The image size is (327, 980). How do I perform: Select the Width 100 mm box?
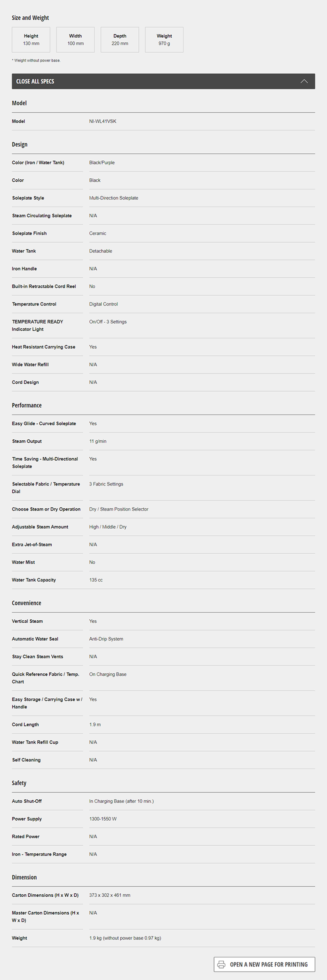[x=76, y=40]
